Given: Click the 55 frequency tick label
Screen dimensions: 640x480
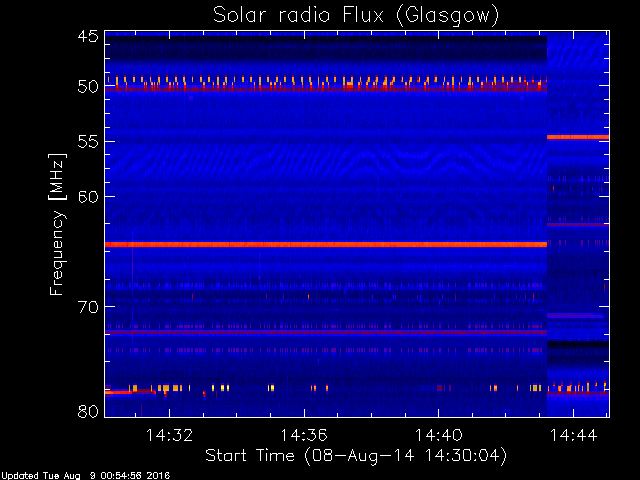Looking at the screenshot, I should click(x=88, y=142).
